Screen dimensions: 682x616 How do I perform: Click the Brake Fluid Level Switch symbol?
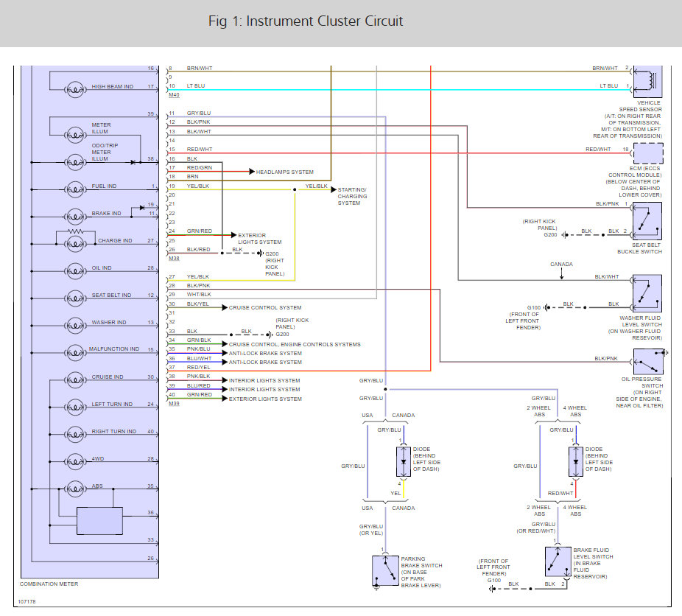pyautogui.click(x=558, y=561)
